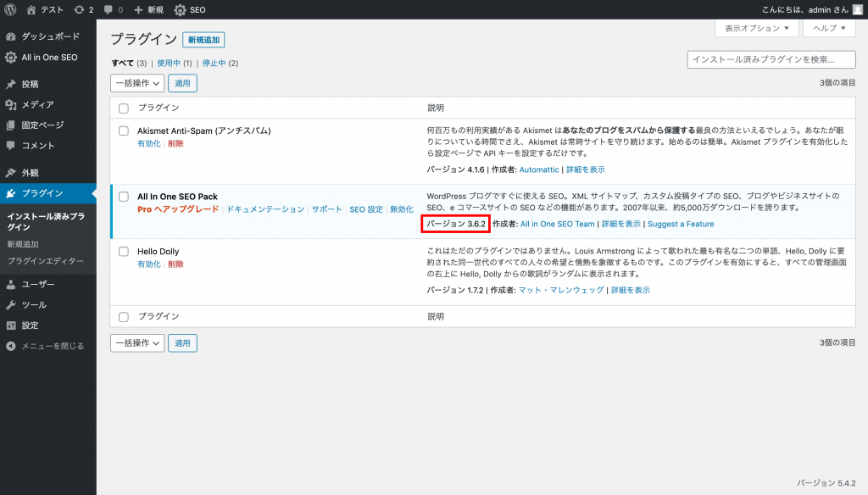Check the All In One SEO Pack checkbox

click(124, 197)
